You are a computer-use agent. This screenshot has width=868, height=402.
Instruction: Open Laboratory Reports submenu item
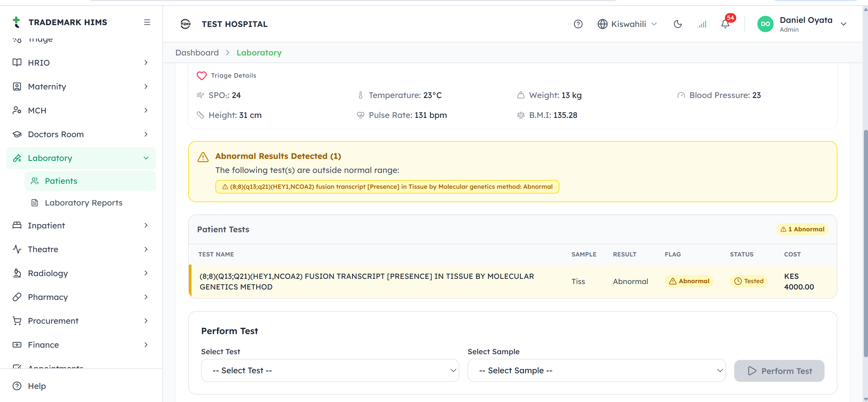point(90,203)
